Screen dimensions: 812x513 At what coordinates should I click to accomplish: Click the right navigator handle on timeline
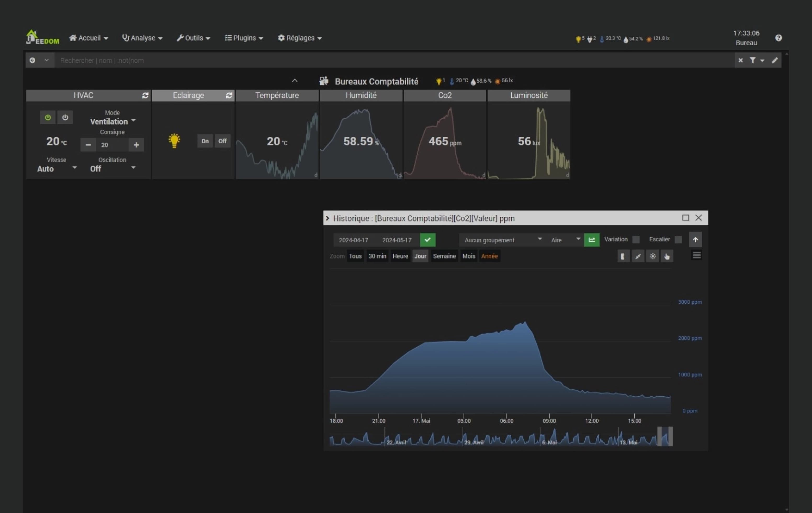670,436
